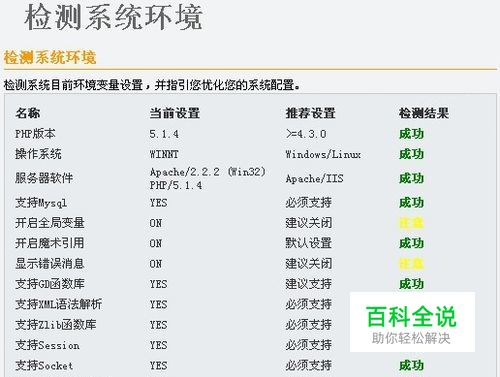
Task: Click the 支持GD函数库 row name
Action: [50, 284]
